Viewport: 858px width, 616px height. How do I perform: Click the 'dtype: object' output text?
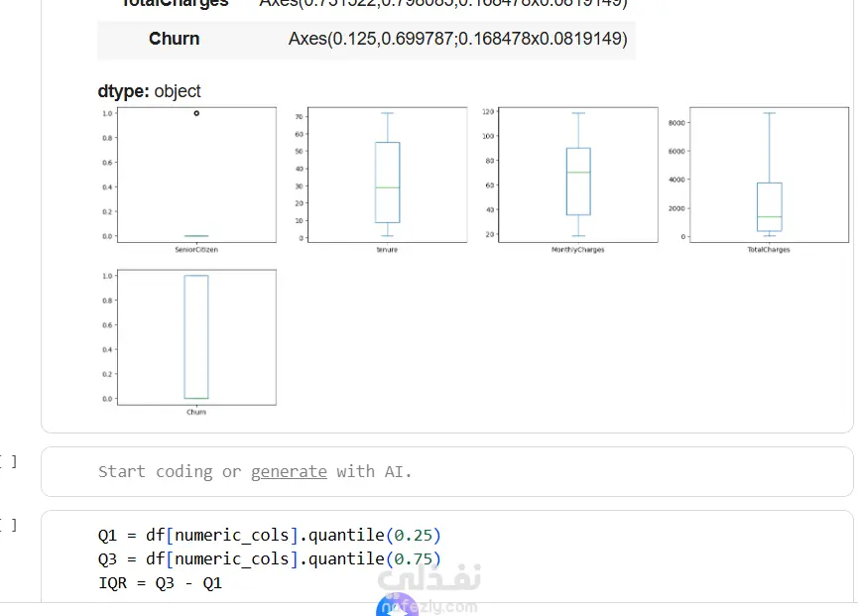[x=149, y=91]
